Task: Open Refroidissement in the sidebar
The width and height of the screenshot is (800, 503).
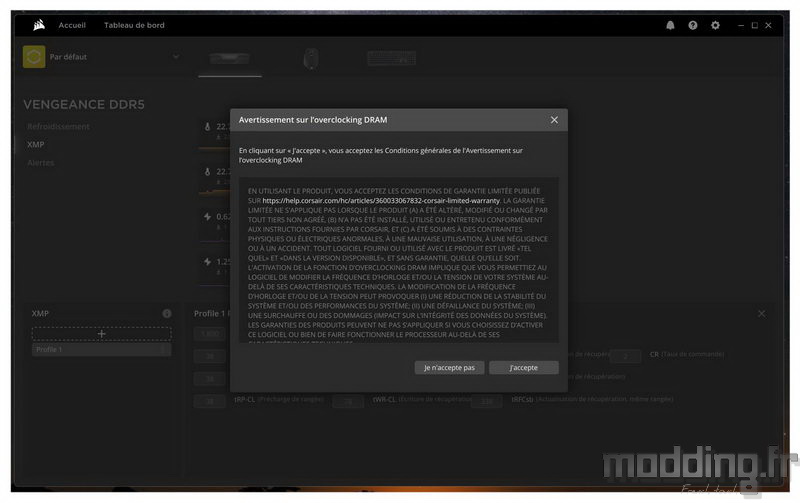Action: (x=58, y=127)
